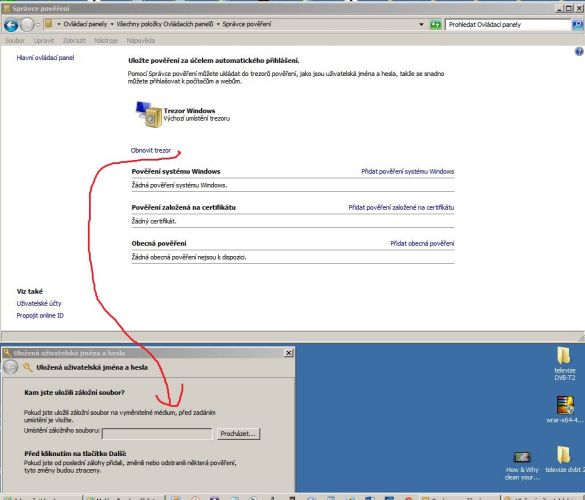Click the Trezor Windows vault icon

point(148,115)
